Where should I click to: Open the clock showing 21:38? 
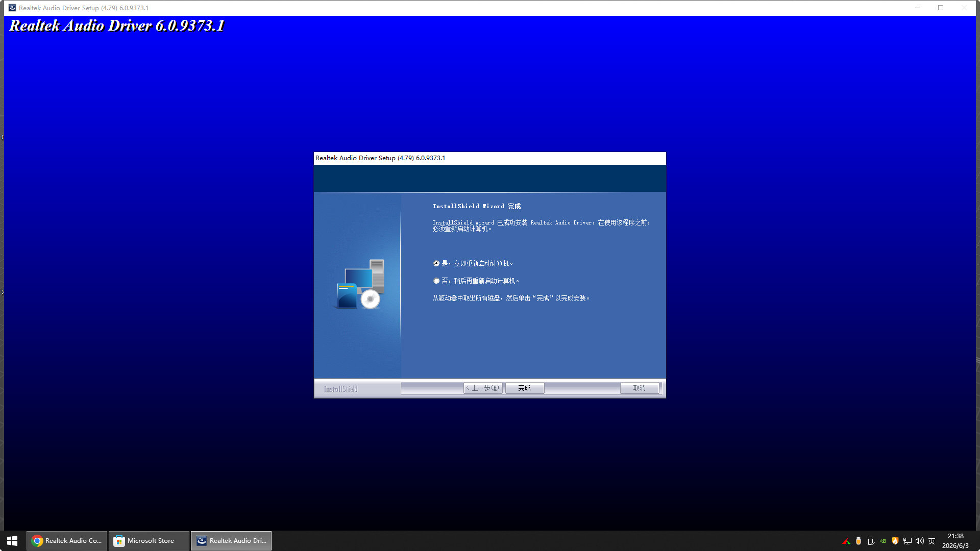tap(955, 541)
